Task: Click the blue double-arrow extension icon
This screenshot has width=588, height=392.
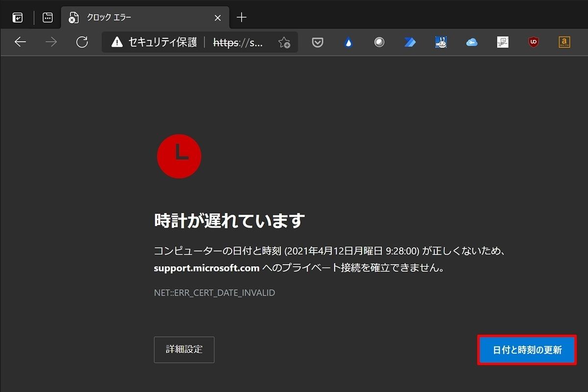Action: [x=410, y=43]
